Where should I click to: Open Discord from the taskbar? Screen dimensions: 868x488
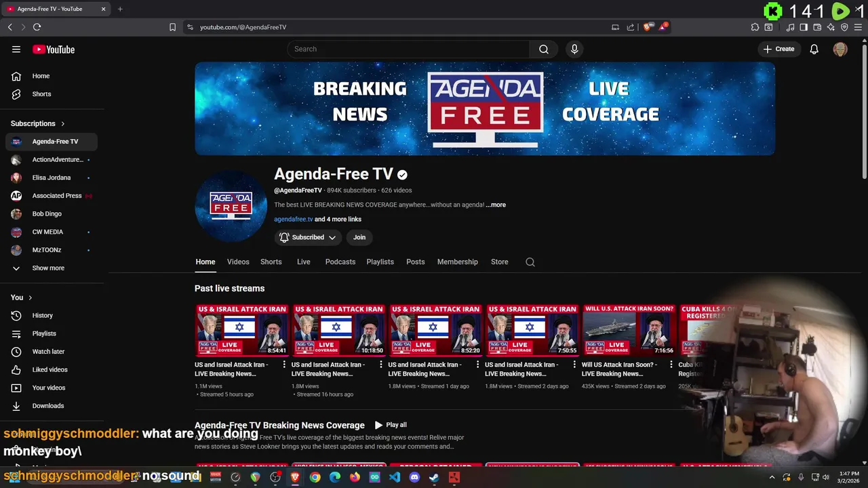click(x=414, y=477)
